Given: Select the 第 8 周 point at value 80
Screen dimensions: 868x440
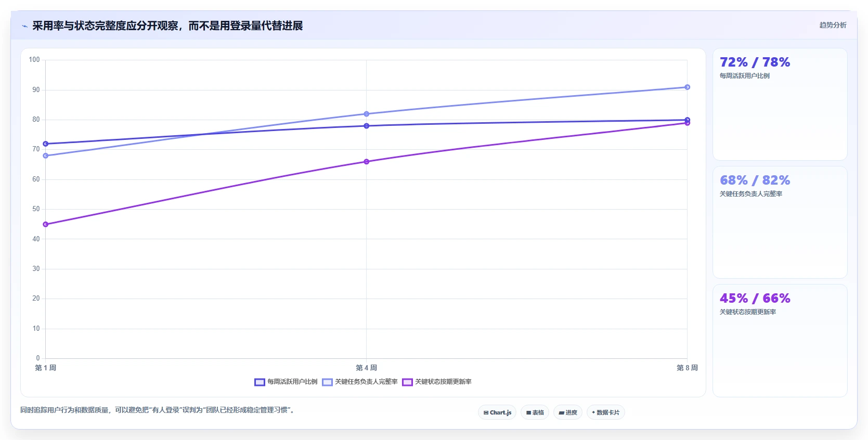Looking at the screenshot, I should (x=688, y=120).
